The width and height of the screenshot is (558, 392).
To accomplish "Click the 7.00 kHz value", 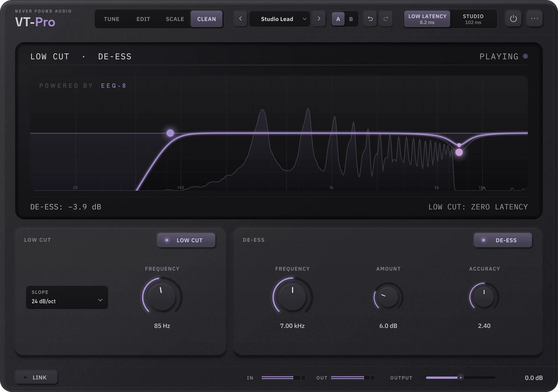I will (293, 326).
